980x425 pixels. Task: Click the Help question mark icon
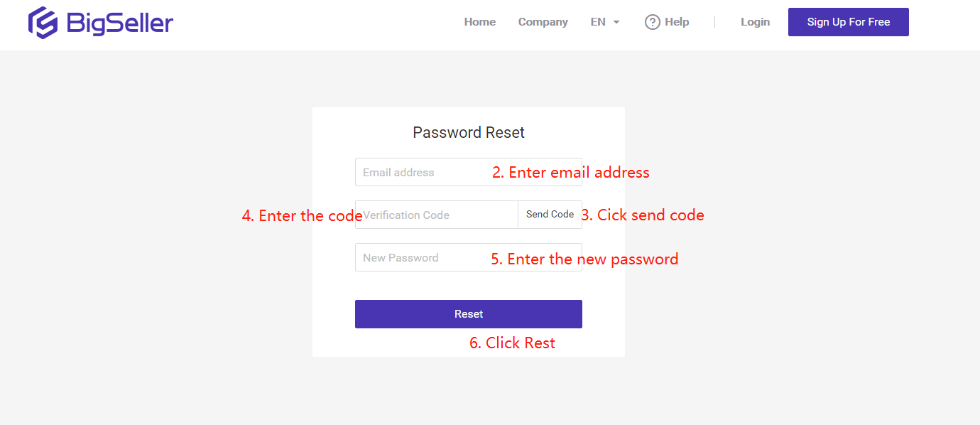pyautogui.click(x=653, y=22)
